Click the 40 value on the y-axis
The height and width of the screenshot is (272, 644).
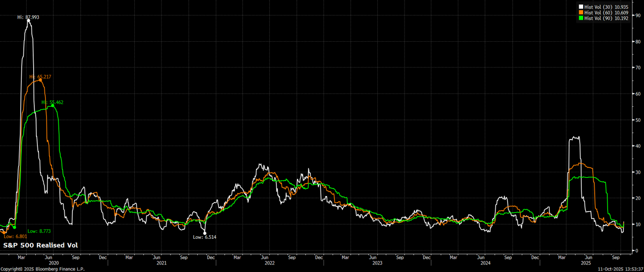(637, 146)
